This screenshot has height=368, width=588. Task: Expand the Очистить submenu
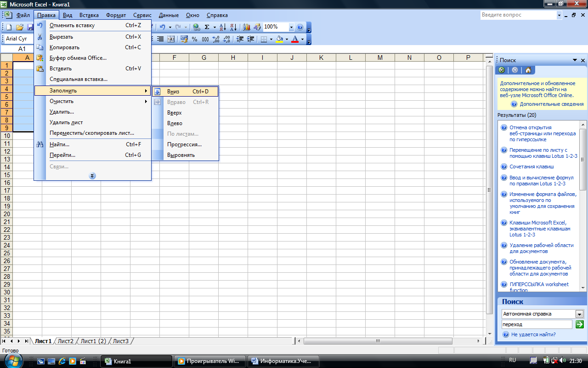[93, 101]
